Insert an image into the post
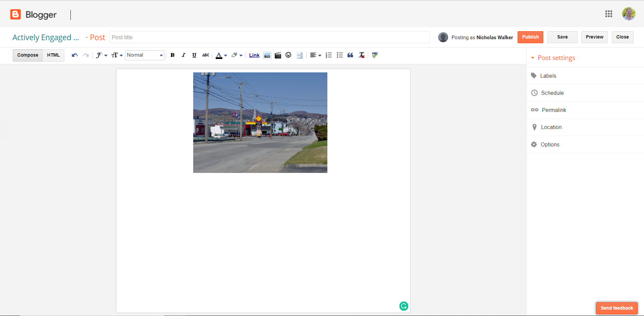This screenshot has width=644, height=316. [x=267, y=55]
